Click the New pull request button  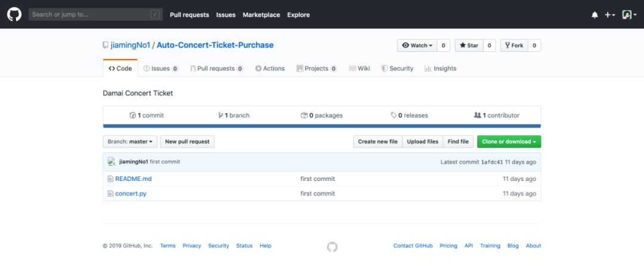click(187, 142)
